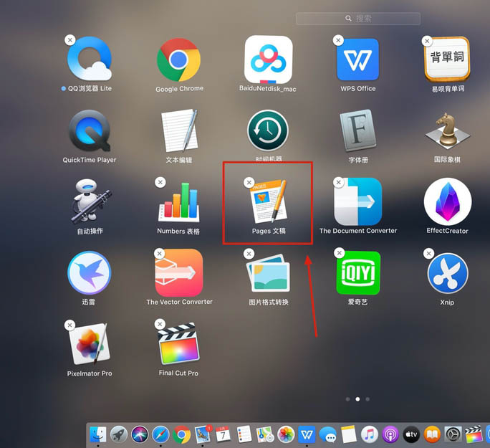This screenshot has width=490, height=448.
Task: Activate Siri from the Dock
Action: click(140, 434)
